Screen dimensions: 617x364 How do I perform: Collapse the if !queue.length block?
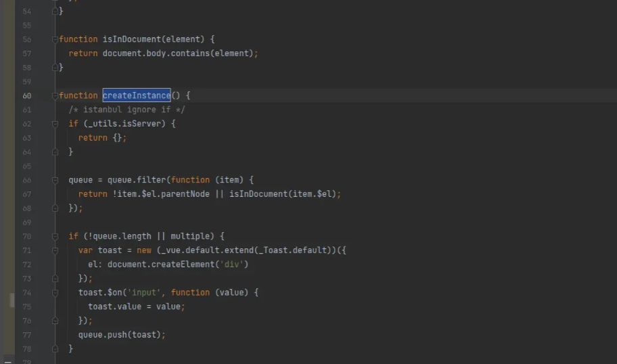55,236
